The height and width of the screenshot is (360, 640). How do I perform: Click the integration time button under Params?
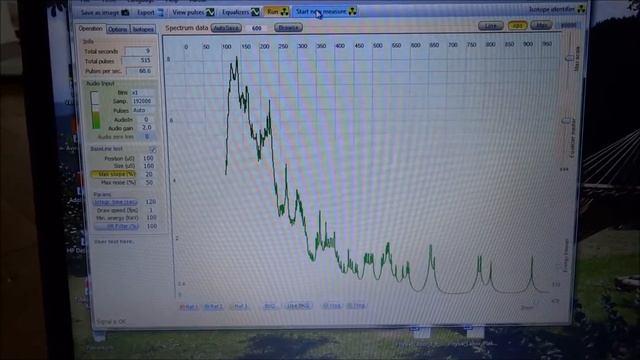pyautogui.click(x=116, y=202)
